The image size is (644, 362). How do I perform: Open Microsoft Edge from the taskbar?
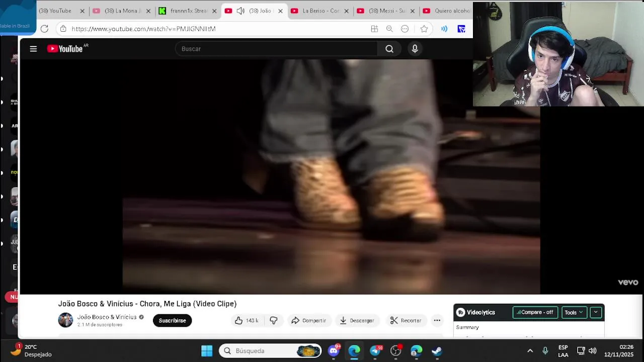pyautogui.click(x=354, y=350)
